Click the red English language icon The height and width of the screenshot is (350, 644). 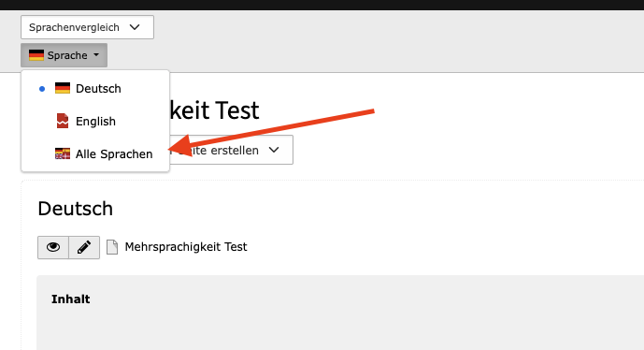(x=63, y=121)
